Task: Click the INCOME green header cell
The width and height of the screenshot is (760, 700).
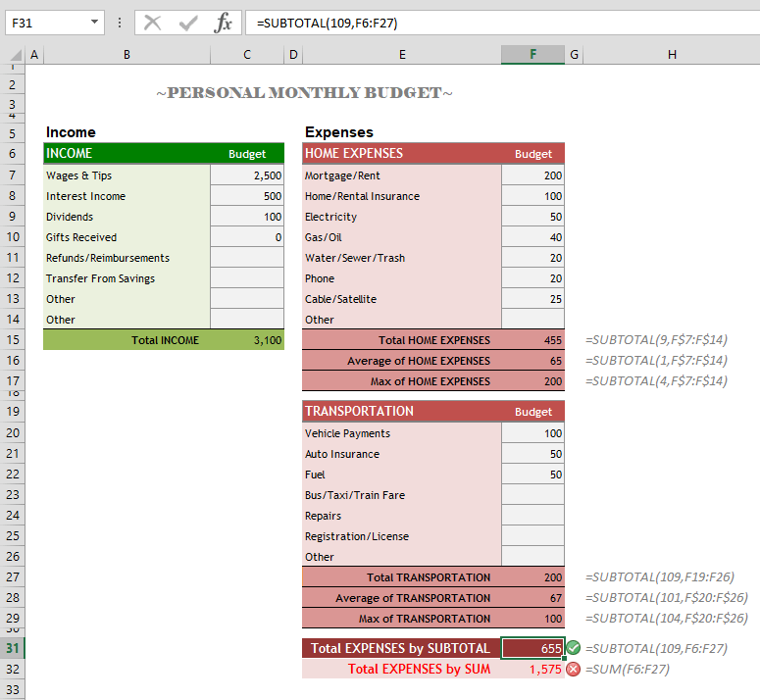Action: coord(127,154)
